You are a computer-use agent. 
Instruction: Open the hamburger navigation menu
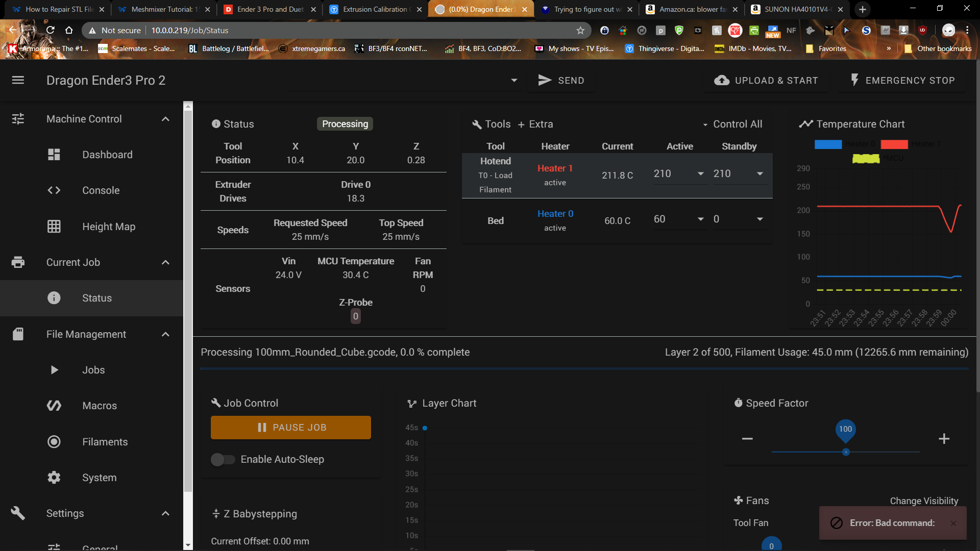click(x=18, y=80)
